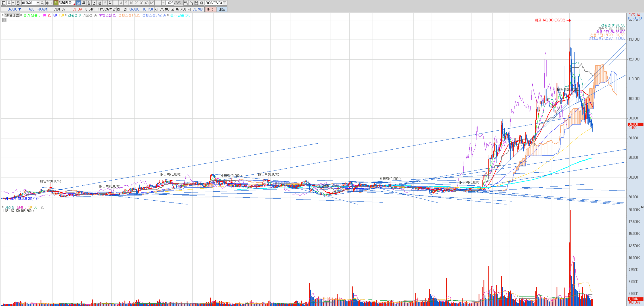This screenshot has width=644, height=306.
Task: Open the custom interval dropdown after 120
Action: click(x=163, y=3)
